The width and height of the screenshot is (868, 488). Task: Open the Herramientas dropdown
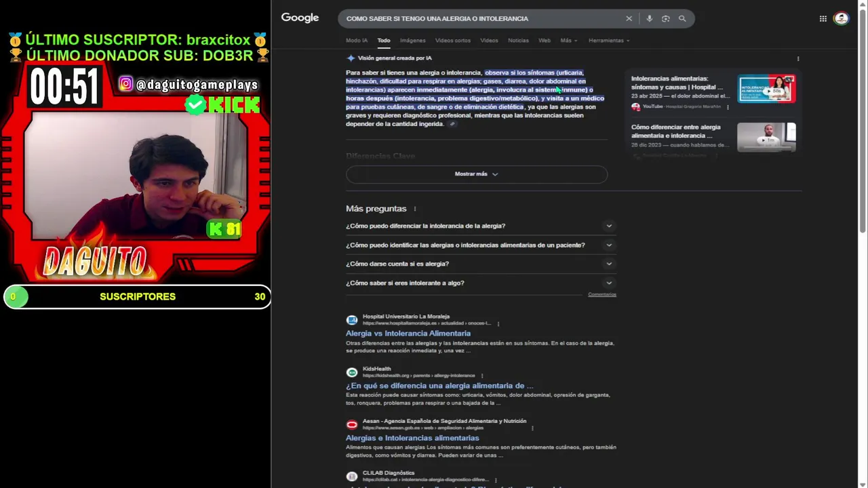(x=609, y=41)
